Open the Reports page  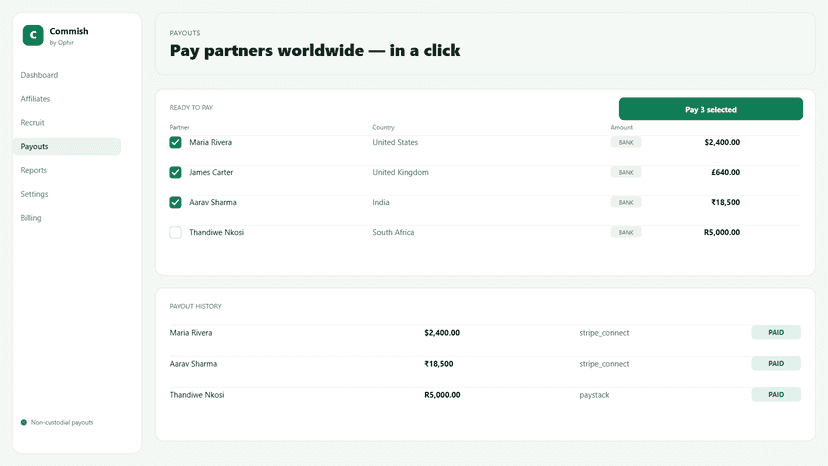pos(34,170)
